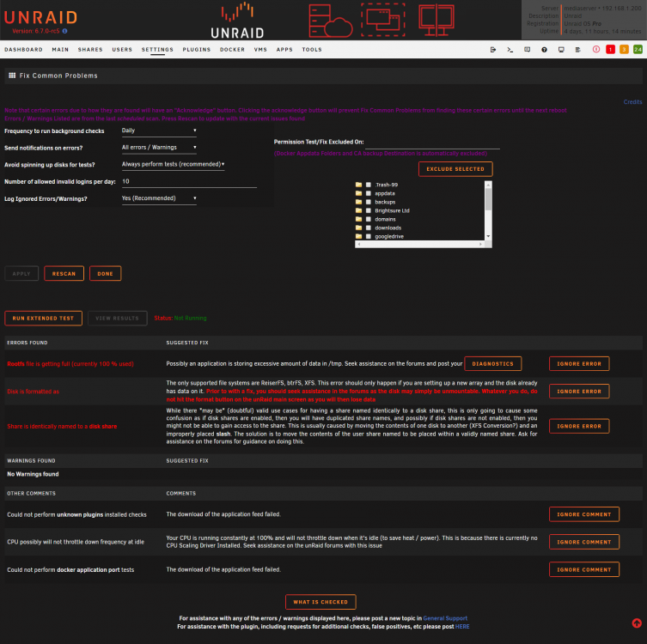Open the HERE link for plugin assistance
647x644 pixels.
point(462,627)
